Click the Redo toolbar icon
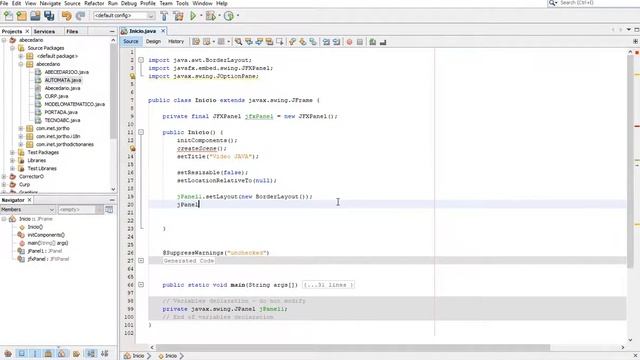This screenshot has width=640, height=360. coord(80,16)
